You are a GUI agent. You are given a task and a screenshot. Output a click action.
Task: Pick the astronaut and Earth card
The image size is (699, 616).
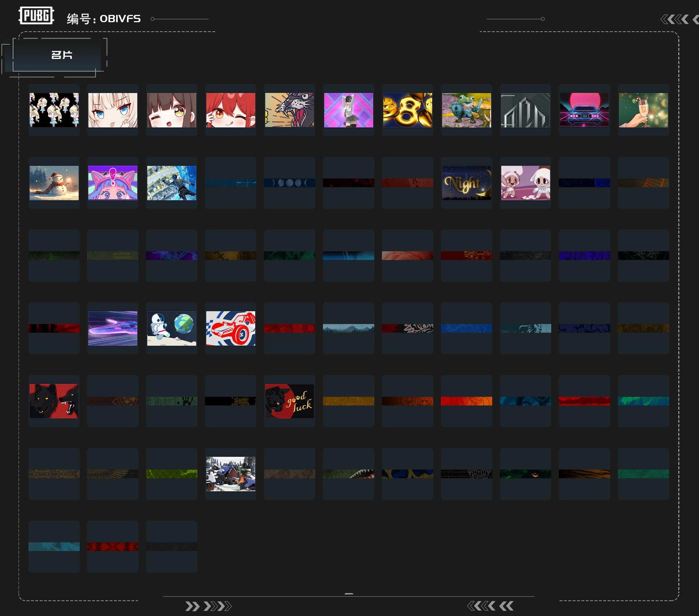coord(171,328)
